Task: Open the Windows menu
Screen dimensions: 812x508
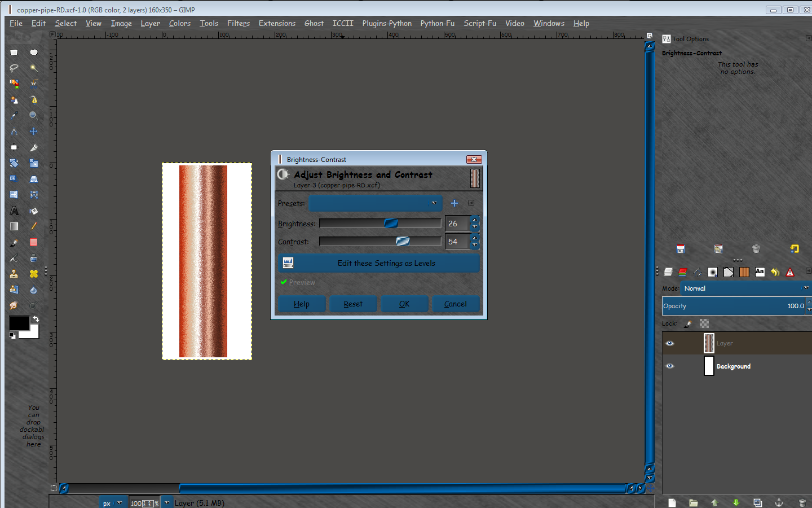Action: pos(549,23)
